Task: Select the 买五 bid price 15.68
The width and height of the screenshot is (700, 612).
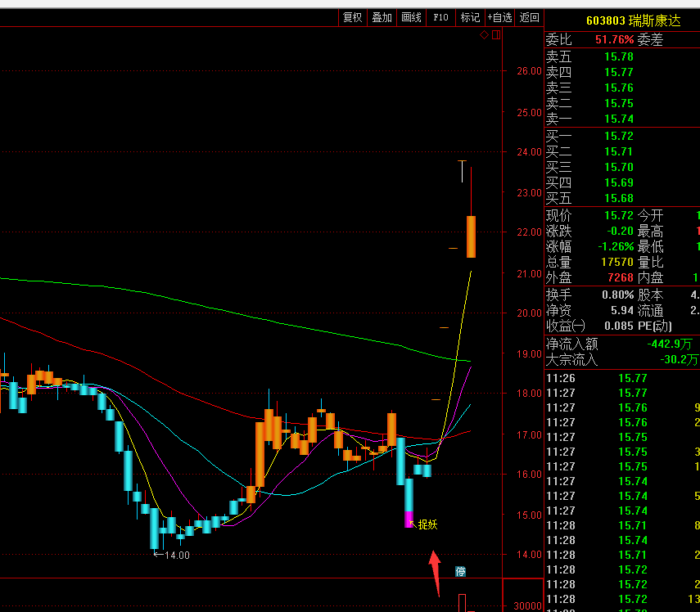Action: click(619, 198)
